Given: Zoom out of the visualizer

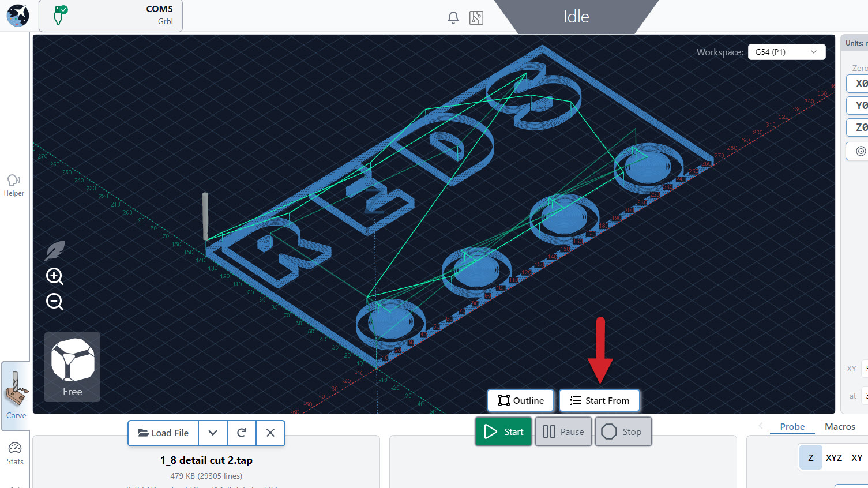Looking at the screenshot, I should pyautogui.click(x=55, y=302).
